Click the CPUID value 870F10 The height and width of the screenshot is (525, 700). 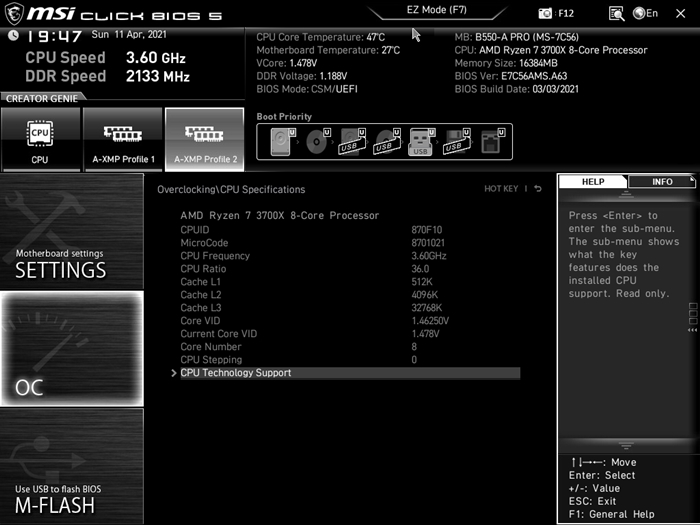426,230
